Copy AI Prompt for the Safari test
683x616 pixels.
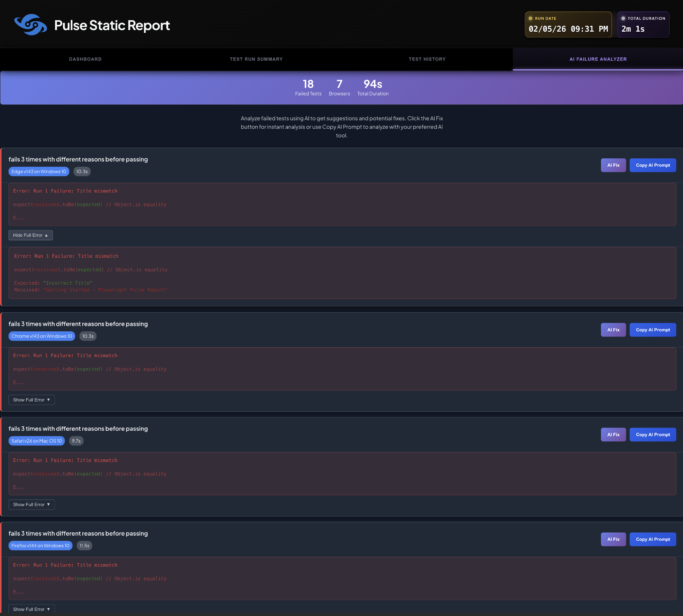click(653, 435)
